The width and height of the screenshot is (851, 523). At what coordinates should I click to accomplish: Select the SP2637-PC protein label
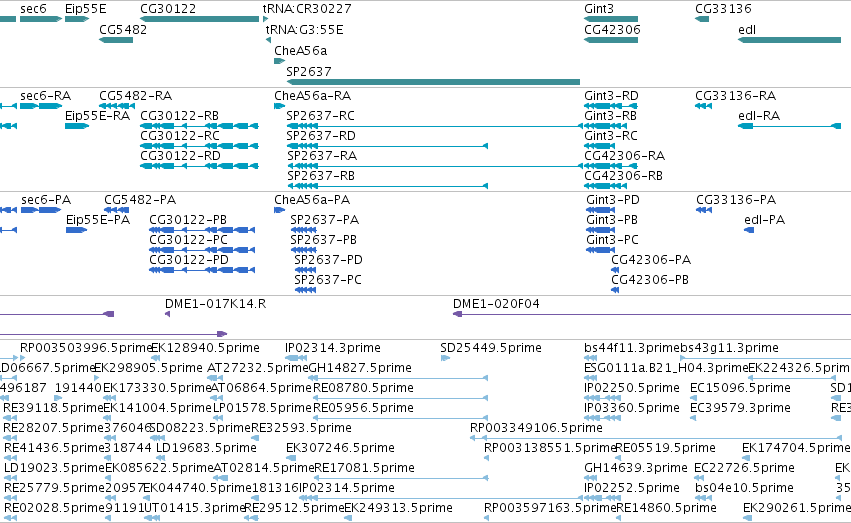[x=327, y=280]
